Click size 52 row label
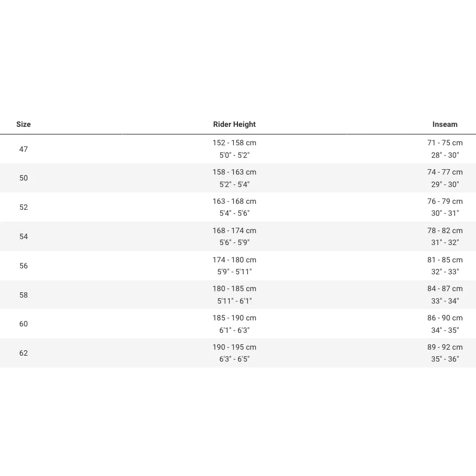 23,207
